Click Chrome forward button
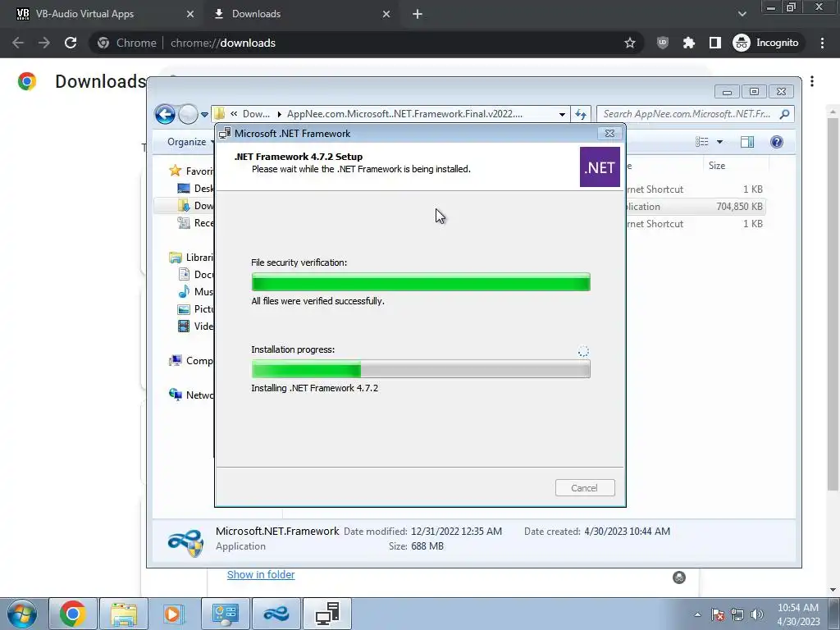Viewport: 840px width, 630px height. click(44, 43)
